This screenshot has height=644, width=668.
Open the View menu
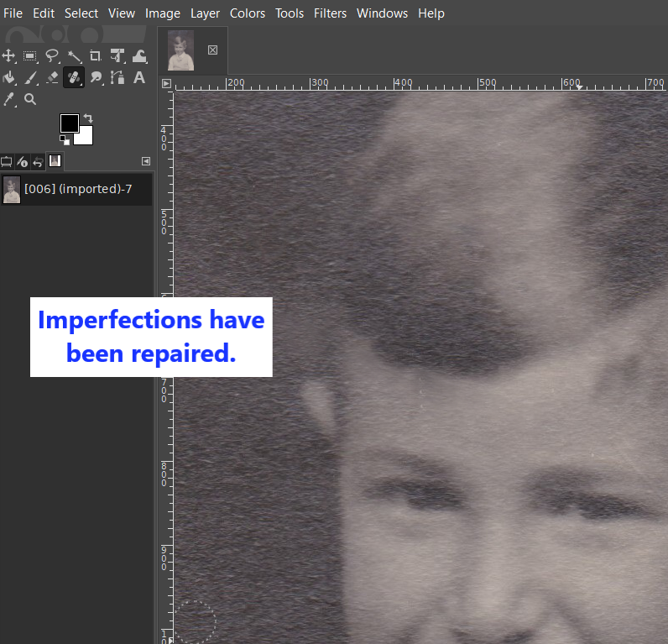[x=122, y=13]
